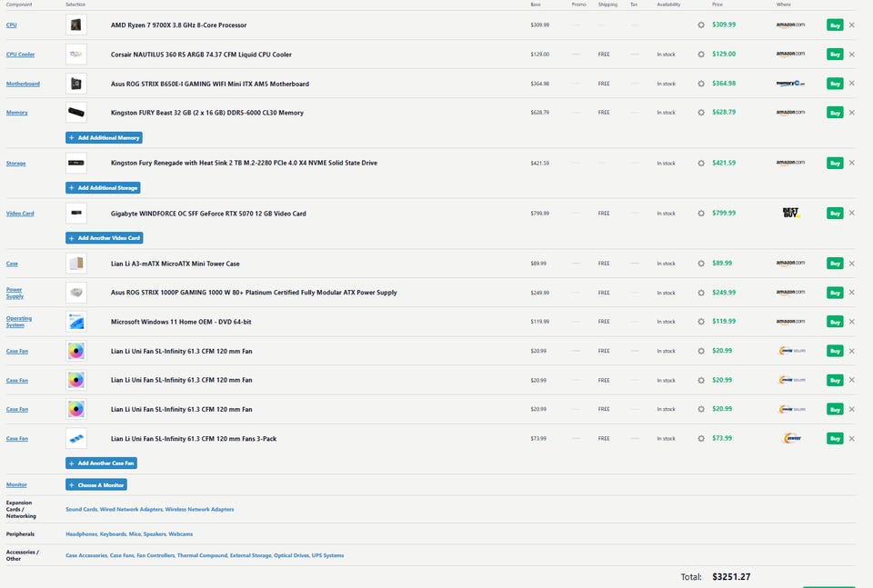Click the $3251.27 total amount
Screen dimensions: 873x588
[x=731, y=577]
